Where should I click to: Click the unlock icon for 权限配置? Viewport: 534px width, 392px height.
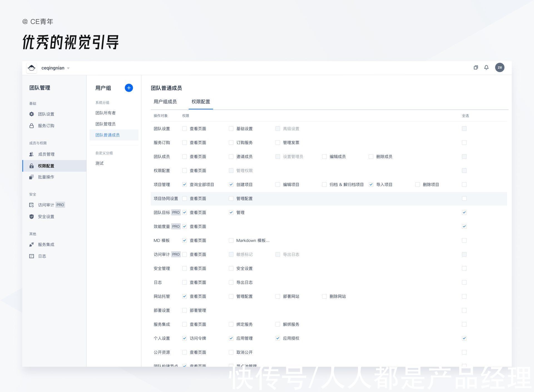pyautogui.click(x=32, y=166)
